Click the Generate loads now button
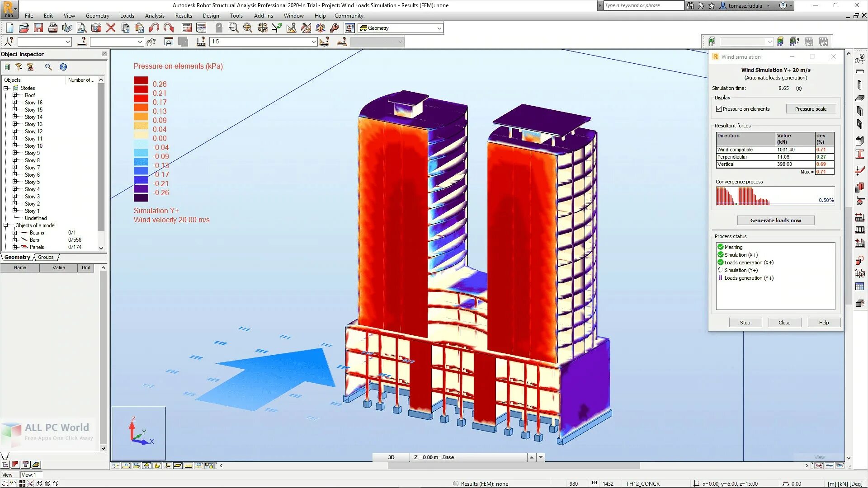868x488 pixels. (775, 221)
